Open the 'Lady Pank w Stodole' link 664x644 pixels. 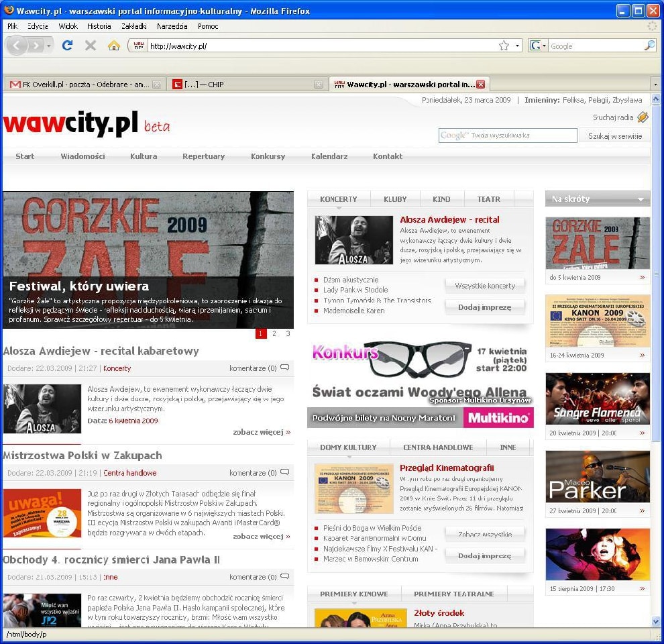pos(355,290)
